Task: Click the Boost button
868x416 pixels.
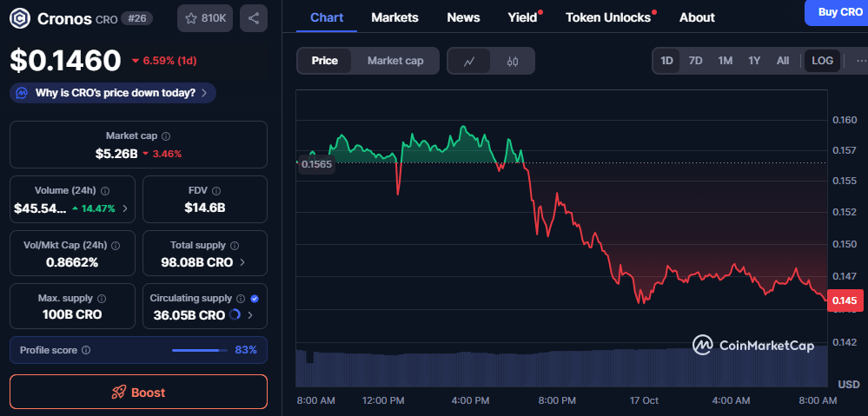Action: 138,392
